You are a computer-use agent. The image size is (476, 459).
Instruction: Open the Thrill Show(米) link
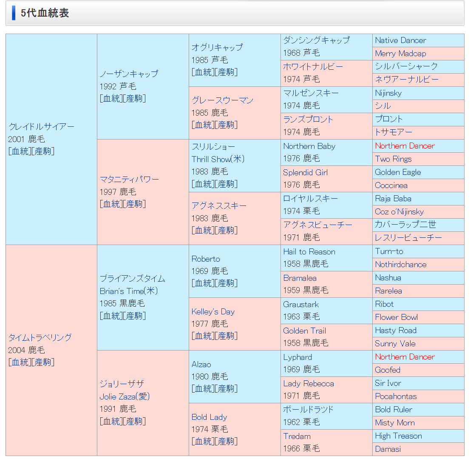click(x=218, y=159)
